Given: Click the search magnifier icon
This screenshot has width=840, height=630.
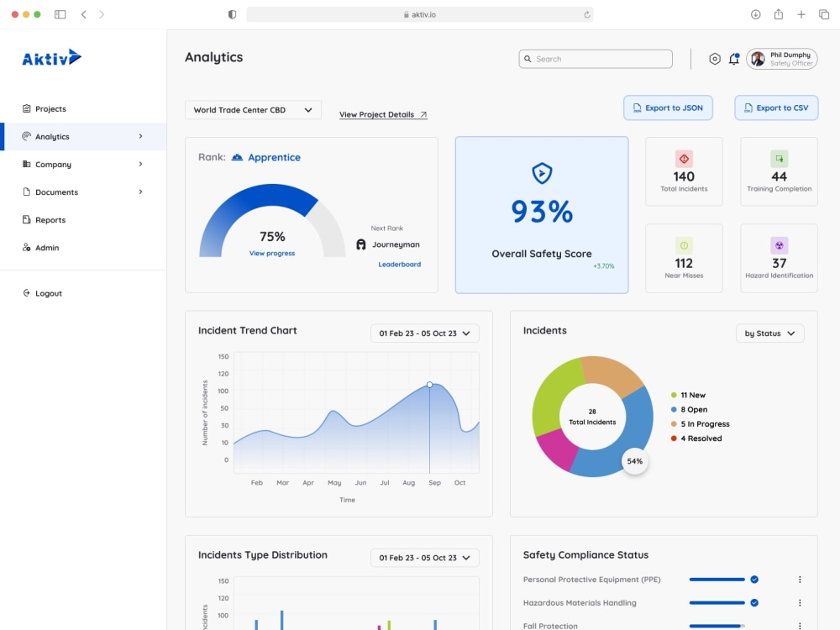Looking at the screenshot, I should click(x=528, y=59).
